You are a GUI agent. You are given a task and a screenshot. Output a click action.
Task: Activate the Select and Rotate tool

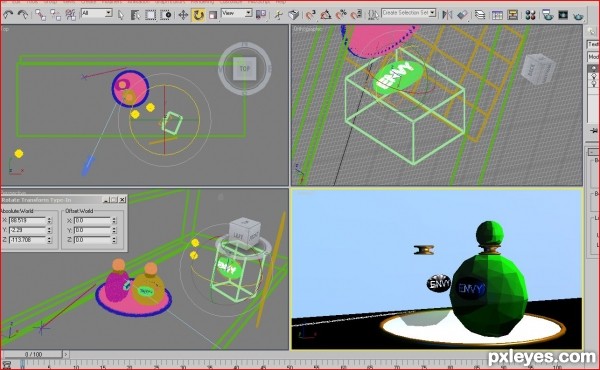(x=198, y=15)
